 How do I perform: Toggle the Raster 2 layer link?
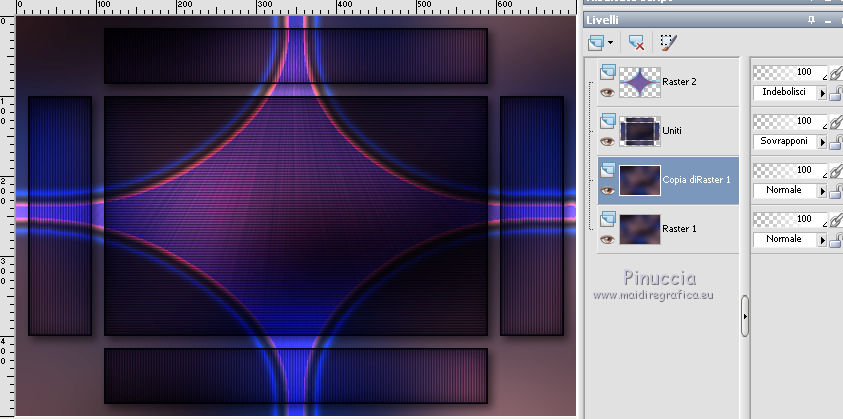pos(835,73)
